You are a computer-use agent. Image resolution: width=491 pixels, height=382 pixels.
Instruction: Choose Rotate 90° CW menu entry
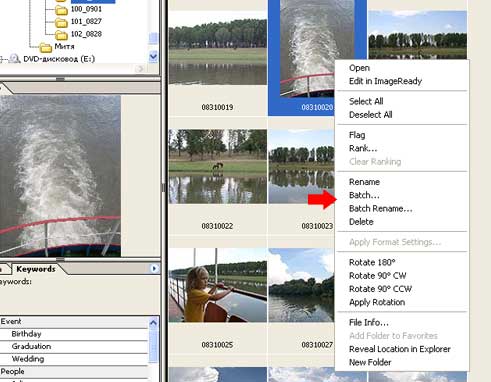(x=377, y=276)
